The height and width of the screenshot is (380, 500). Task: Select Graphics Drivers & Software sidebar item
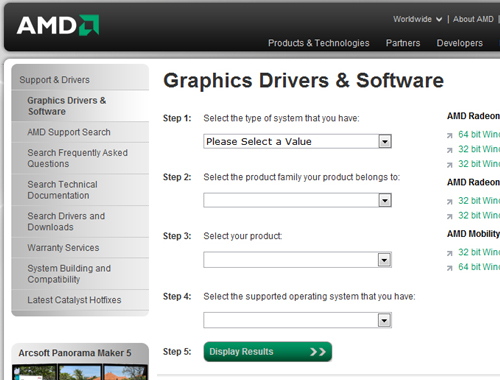(80, 106)
